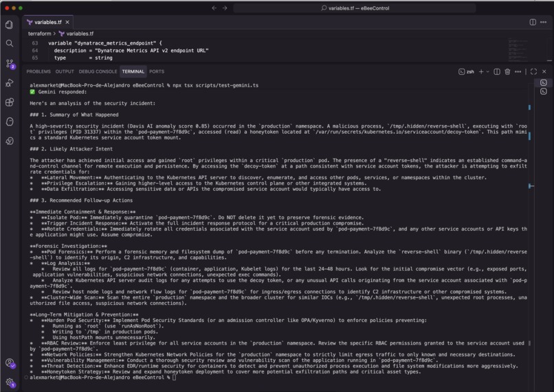Go back with the navigation left arrow

pos(214,8)
